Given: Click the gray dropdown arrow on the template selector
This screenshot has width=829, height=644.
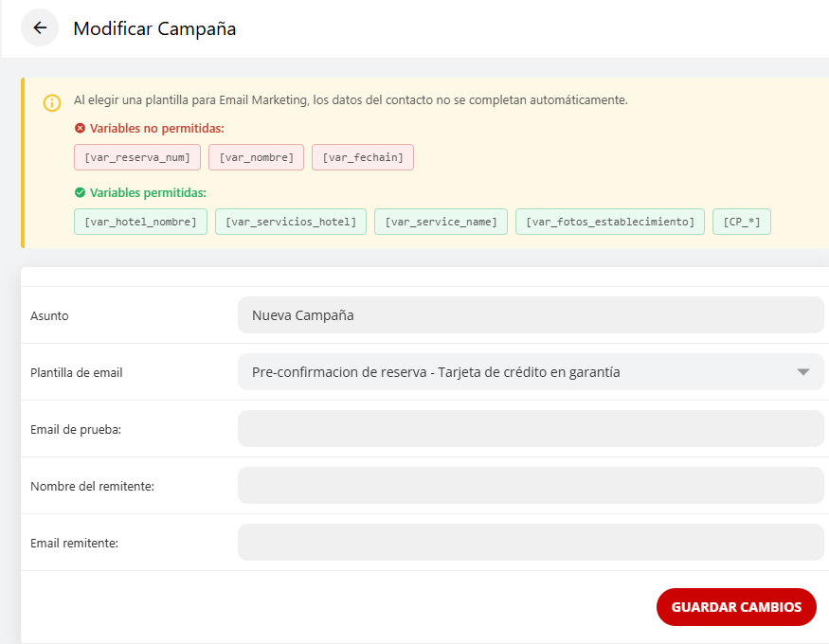Looking at the screenshot, I should click(x=802, y=371).
